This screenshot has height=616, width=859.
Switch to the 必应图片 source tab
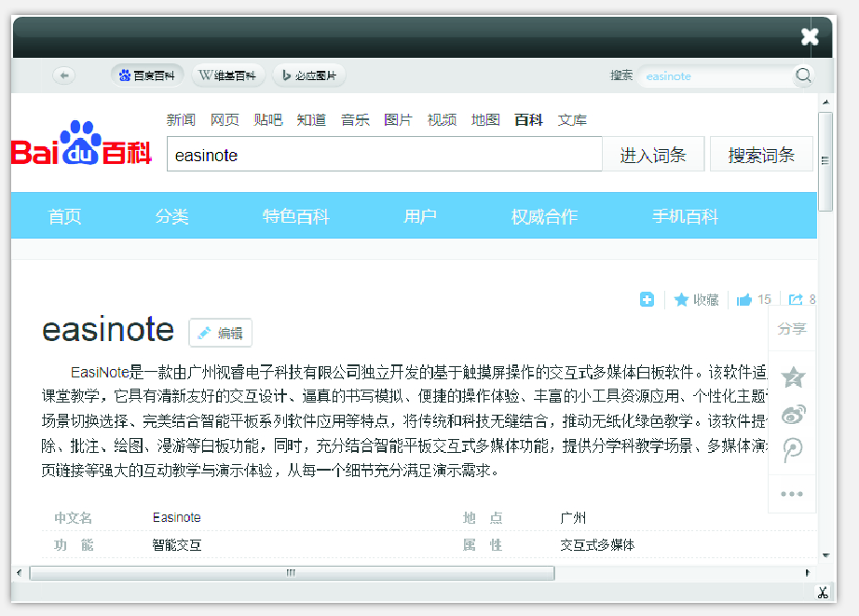pos(309,75)
